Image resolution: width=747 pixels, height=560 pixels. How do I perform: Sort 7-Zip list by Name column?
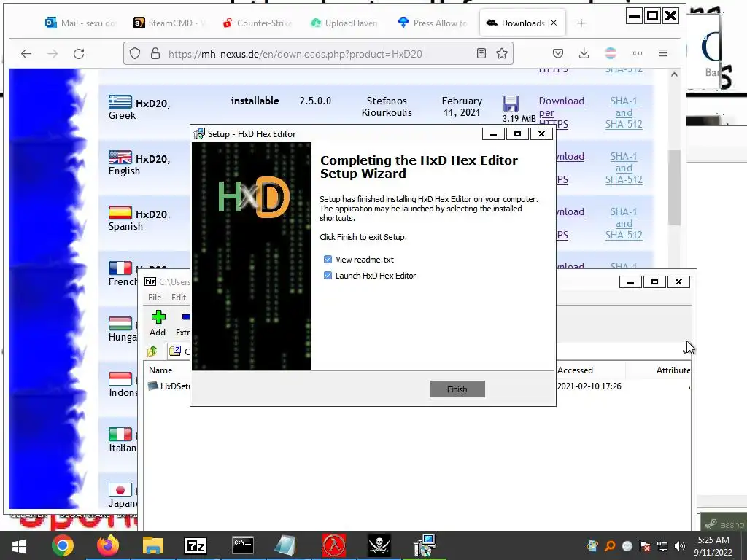point(160,370)
